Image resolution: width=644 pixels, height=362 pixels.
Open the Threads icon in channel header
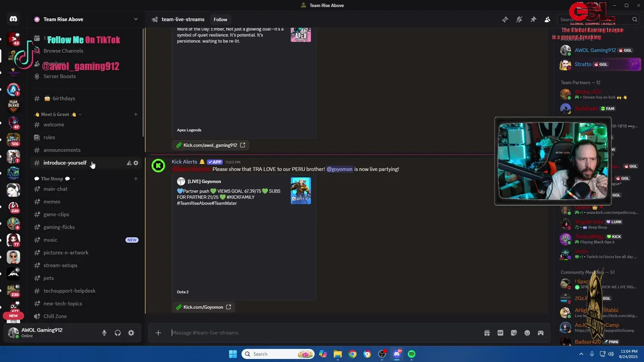(x=505, y=20)
